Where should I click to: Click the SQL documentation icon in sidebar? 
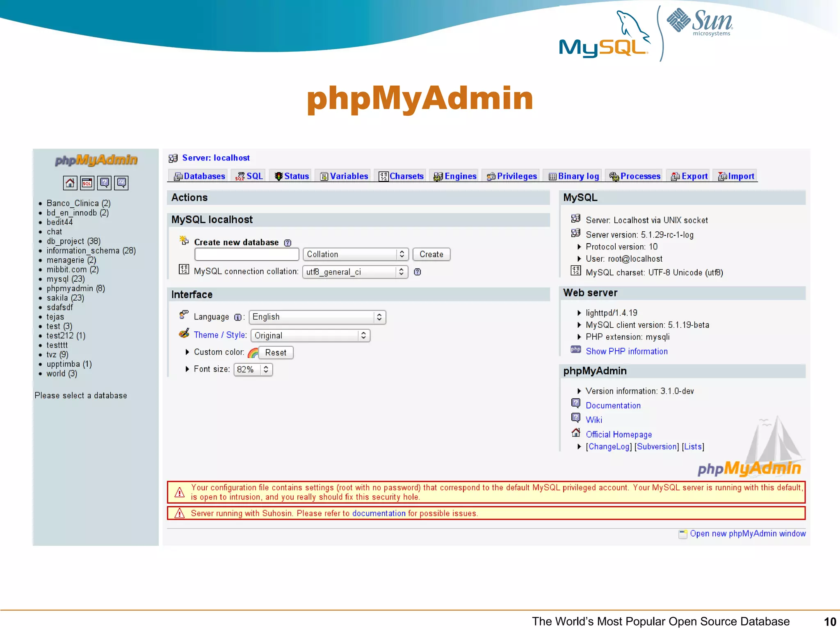[121, 183]
